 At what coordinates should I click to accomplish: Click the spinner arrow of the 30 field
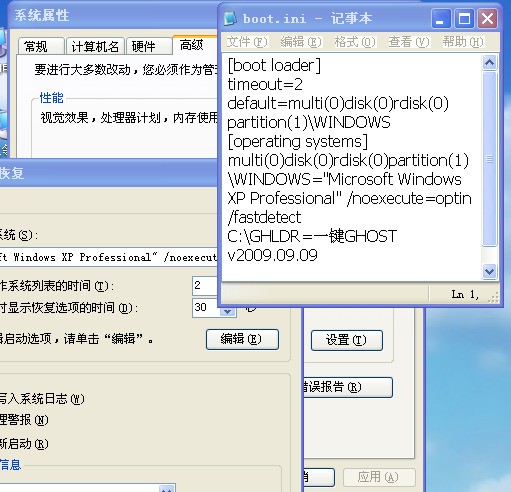228,312
